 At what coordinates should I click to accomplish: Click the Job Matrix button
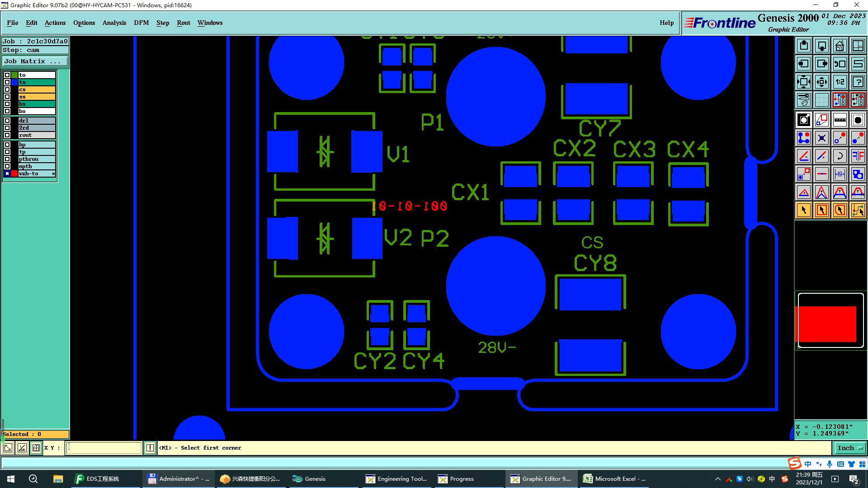(35, 61)
